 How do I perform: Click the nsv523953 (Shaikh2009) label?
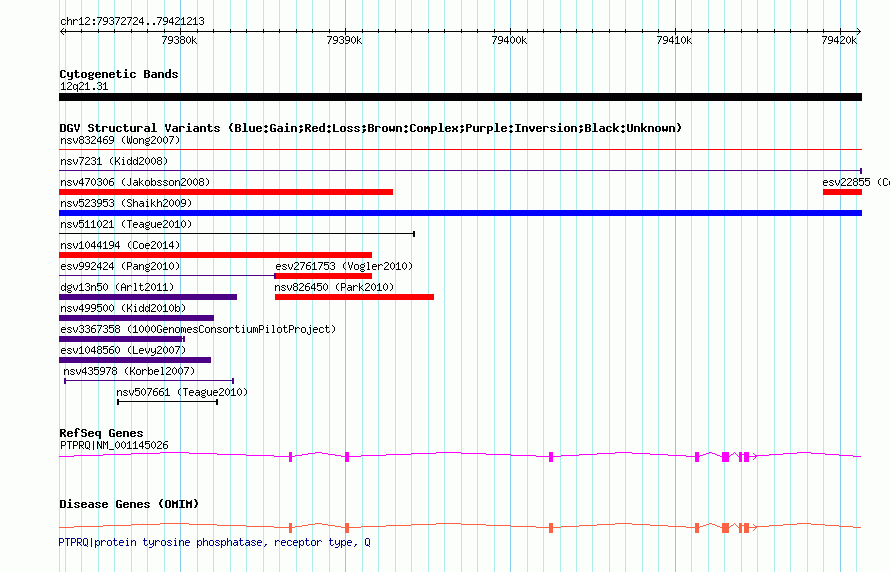pos(126,203)
